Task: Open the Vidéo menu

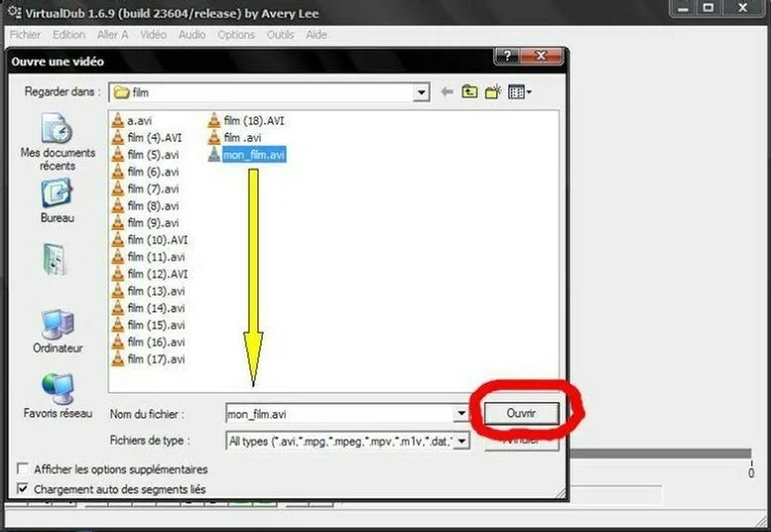Action: pyautogui.click(x=153, y=35)
